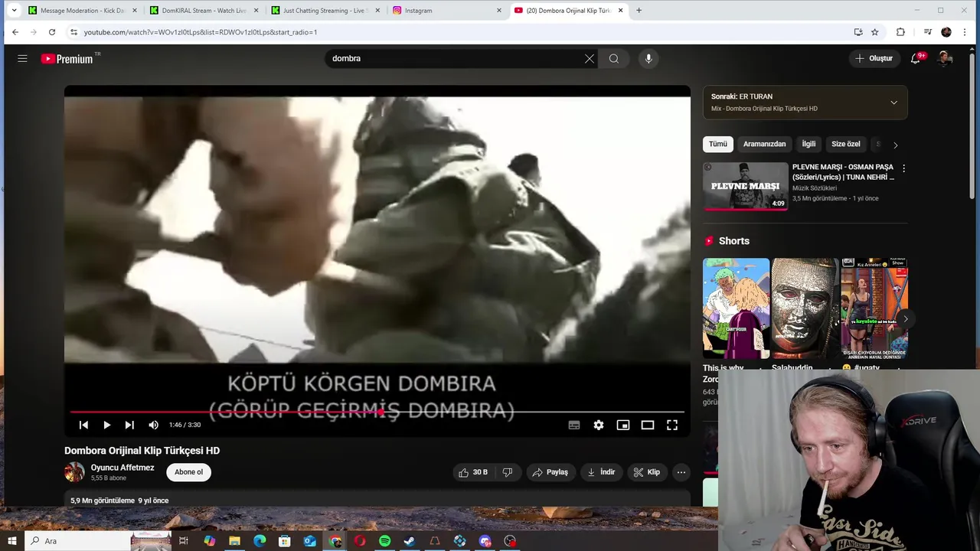
Task: Open PLEVNE MARŞI OSMAN PAŞA title
Action: click(843, 171)
